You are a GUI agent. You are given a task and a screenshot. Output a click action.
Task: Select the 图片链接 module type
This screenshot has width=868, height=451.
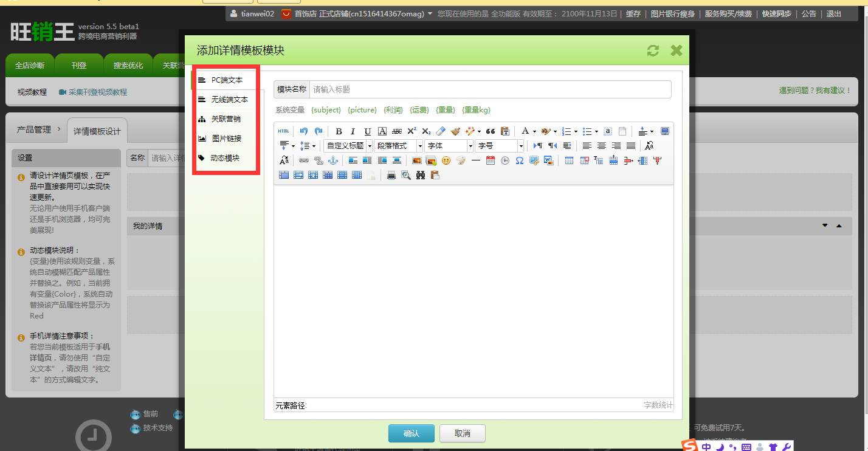click(x=227, y=138)
